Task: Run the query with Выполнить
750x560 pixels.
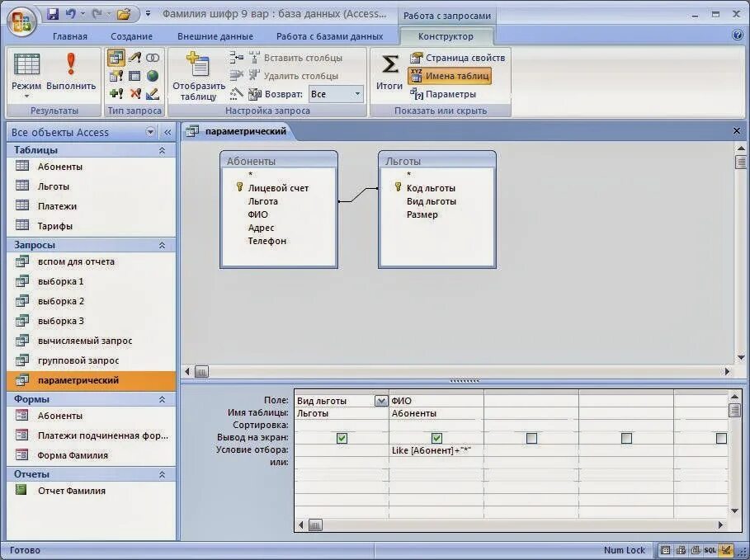Action: click(71, 72)
